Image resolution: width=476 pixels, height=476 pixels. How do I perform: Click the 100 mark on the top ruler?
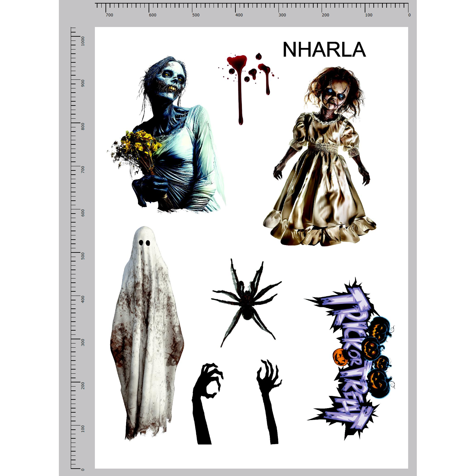368,15
